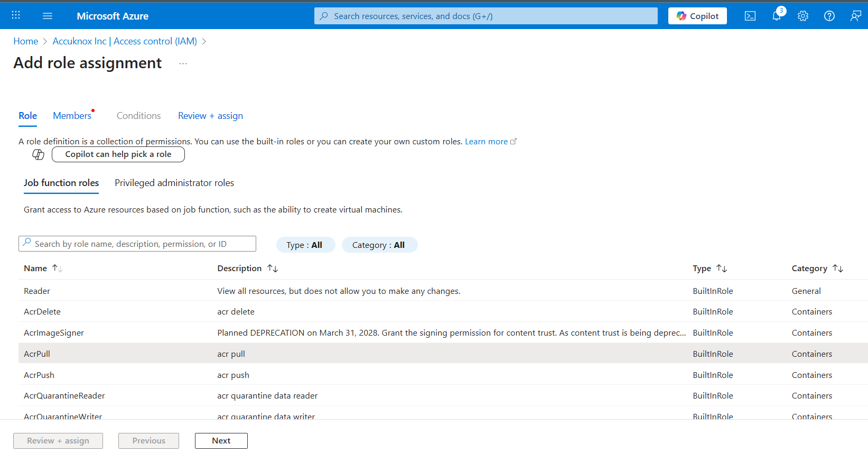Image resolution: width=868 pixels, height=453 pixels.
Task: Click the bottom Review + assign button
Action: 58,441
